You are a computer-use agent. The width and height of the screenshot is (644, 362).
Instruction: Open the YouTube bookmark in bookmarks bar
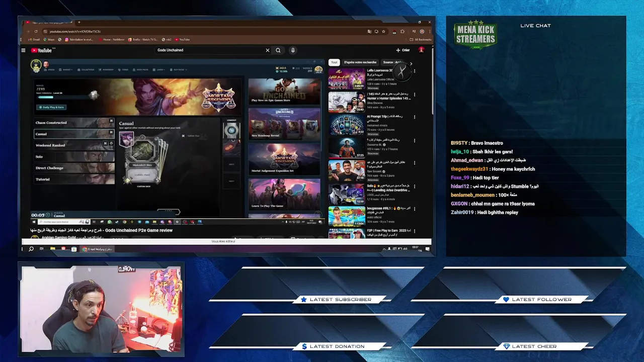pos(183,39)
